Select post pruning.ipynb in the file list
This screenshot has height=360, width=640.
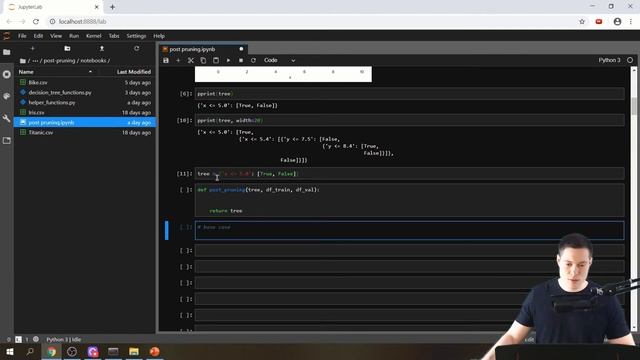pyautogui.click(x=85, y=122)
